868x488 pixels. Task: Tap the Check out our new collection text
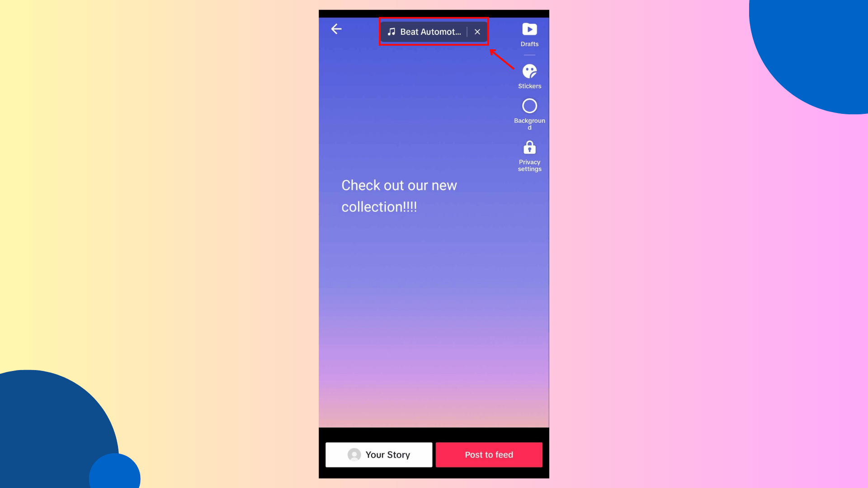coord(399,196)
